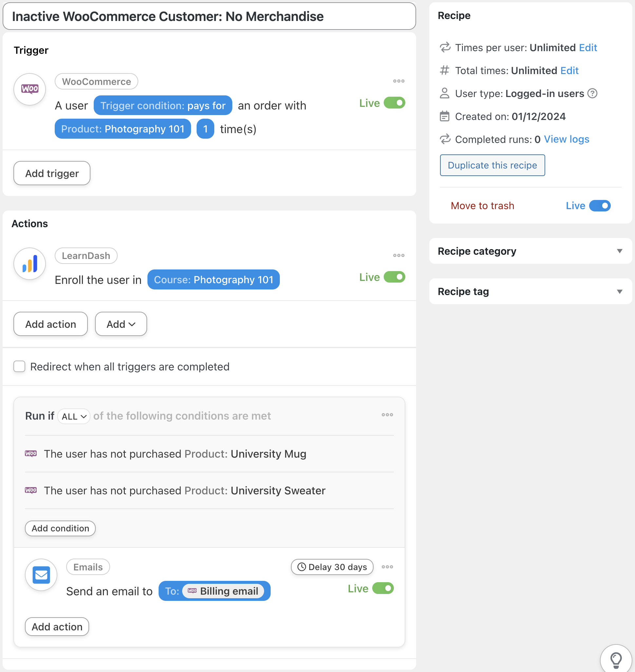
Task: Open the WooCommerce trigger three-dot menu
Action: coord(398,81)
